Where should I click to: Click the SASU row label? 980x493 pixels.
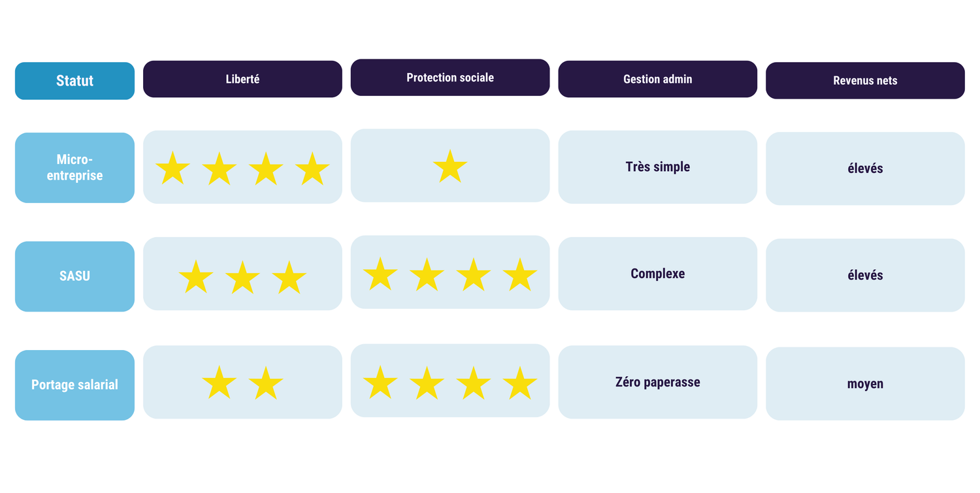pos(74,276)
